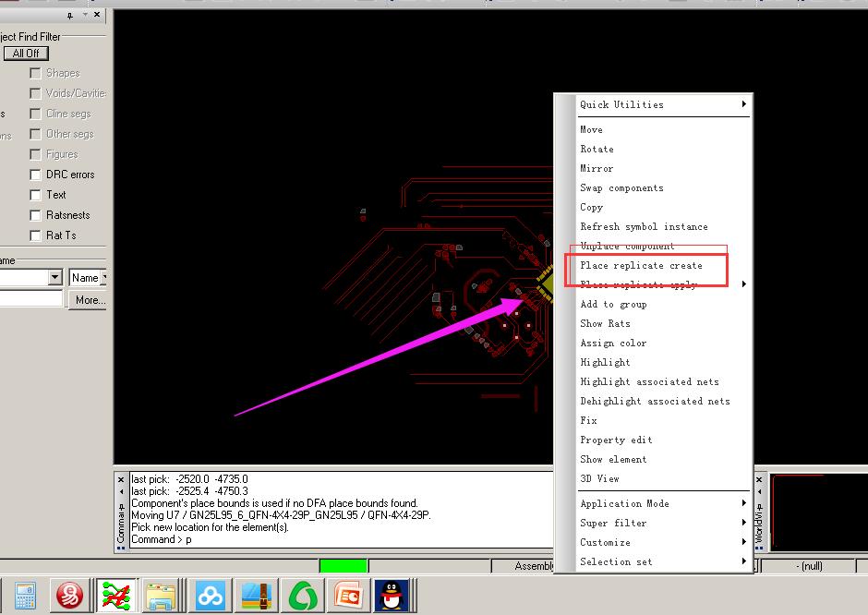
Task: Click the All Off button
Action: (x=26, y=54)
